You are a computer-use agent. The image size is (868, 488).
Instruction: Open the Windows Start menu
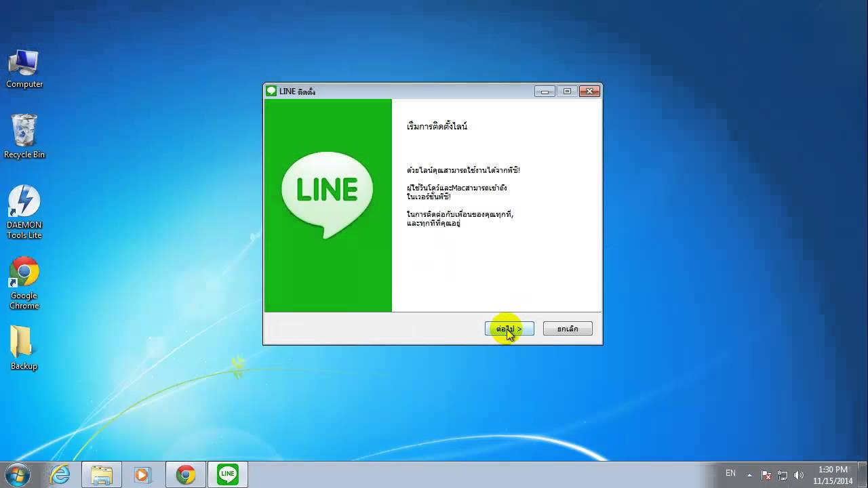(x=17, y=474)
